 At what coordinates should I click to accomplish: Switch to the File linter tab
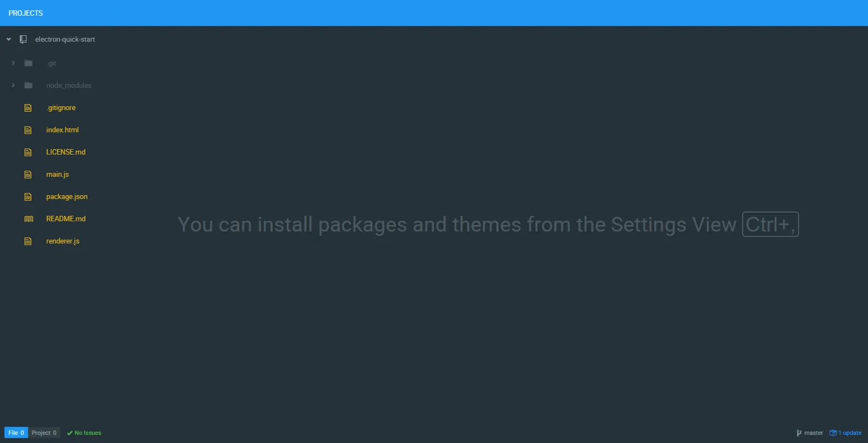coord(16,433)
